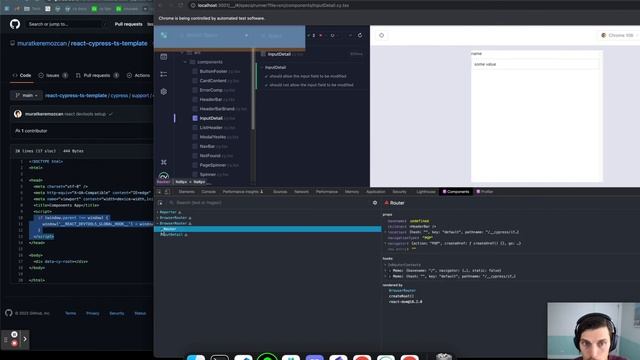Click the Cypress keyboard shortcuts icon
Screen dimensions: 640x360
pos(164,162)
